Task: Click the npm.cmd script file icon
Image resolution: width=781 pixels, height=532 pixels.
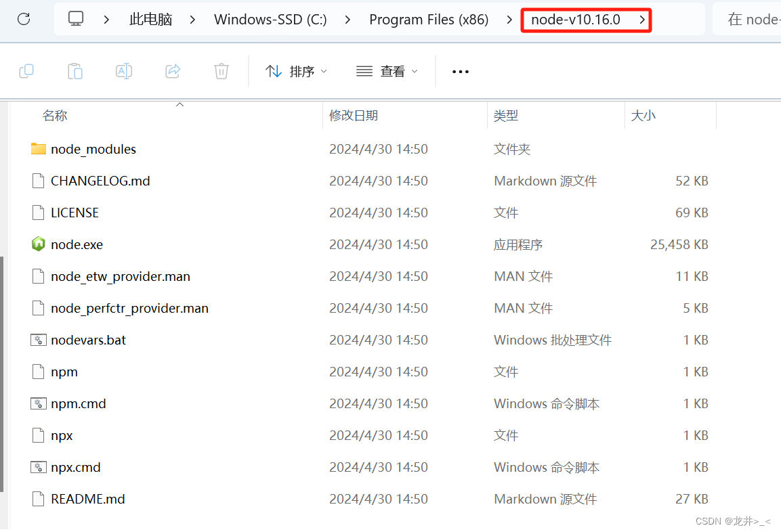Action: pos(39,403)
